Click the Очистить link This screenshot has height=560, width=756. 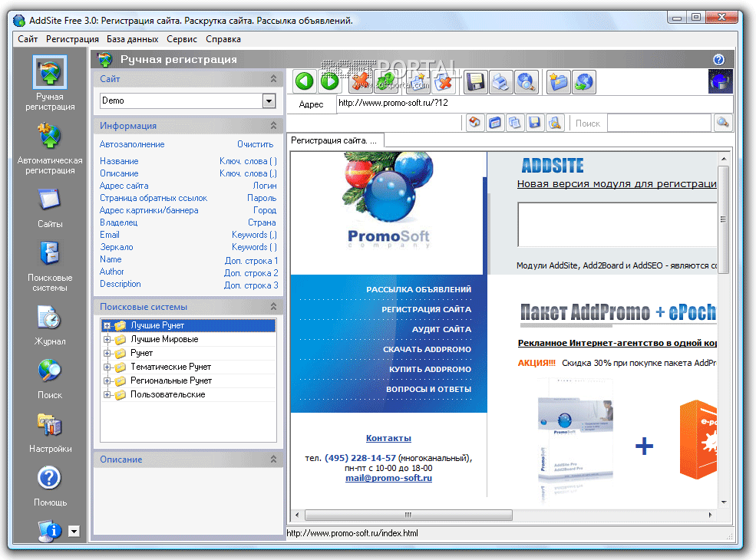[x=255, y=144]
